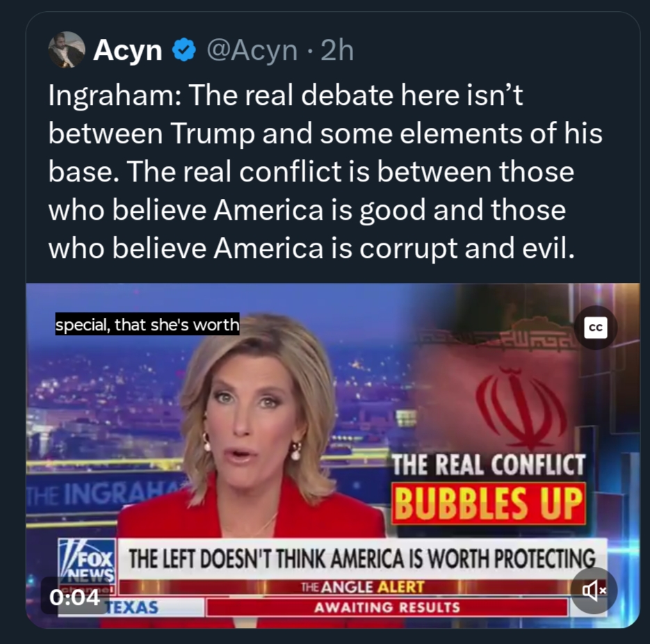Click 'THE ANGLE ALERT' red banner
Viewport: 650px width, 644px height.
(x=362, y=587)
